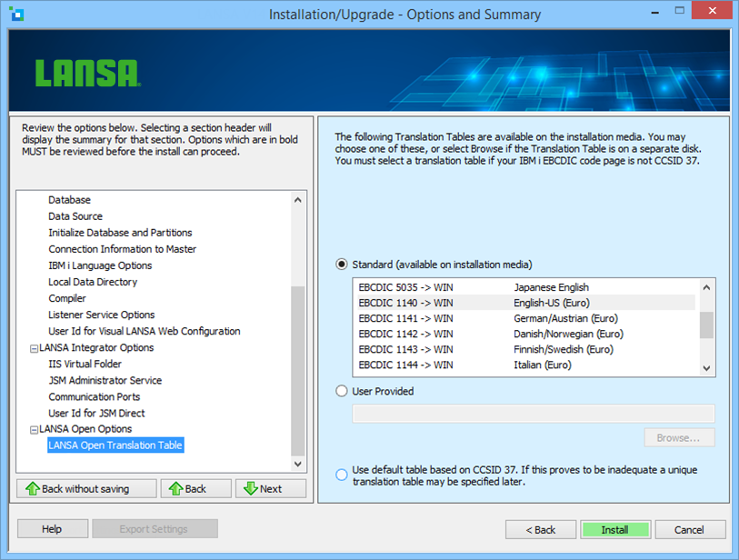Viewport: 739px width, 560px height.
Task: Choose EBCDIC 1140 English-US (Euro) table
Action: tap(524, 303)
